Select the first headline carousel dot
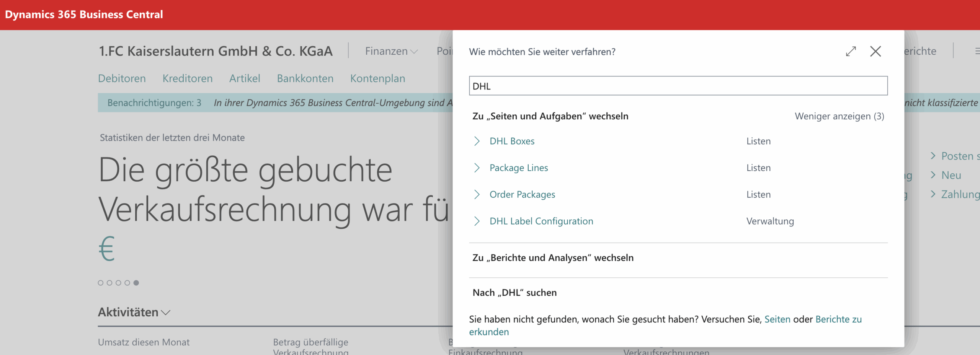The image size is (980, 355). [101, 283]
